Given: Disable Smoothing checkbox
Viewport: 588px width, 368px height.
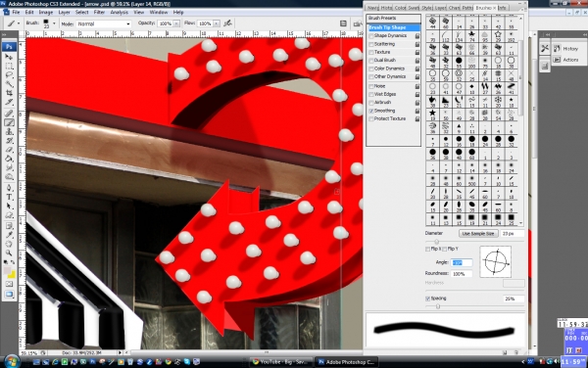Looking at the screenshot, I should [370, 112].
